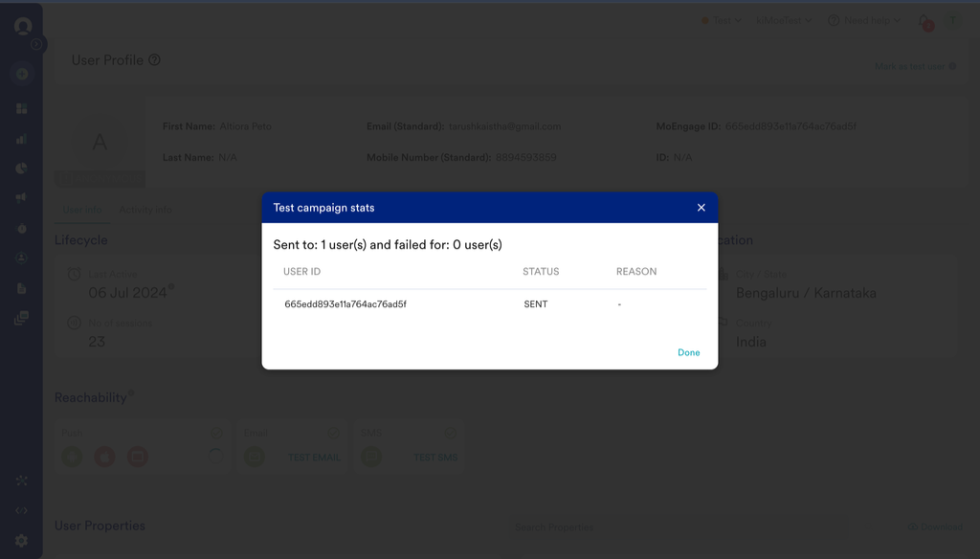Image resolution: width=980 pixels, height=559 pixels.
Task: Open the settings gear in the sidebar
Action: click(22, 541)
